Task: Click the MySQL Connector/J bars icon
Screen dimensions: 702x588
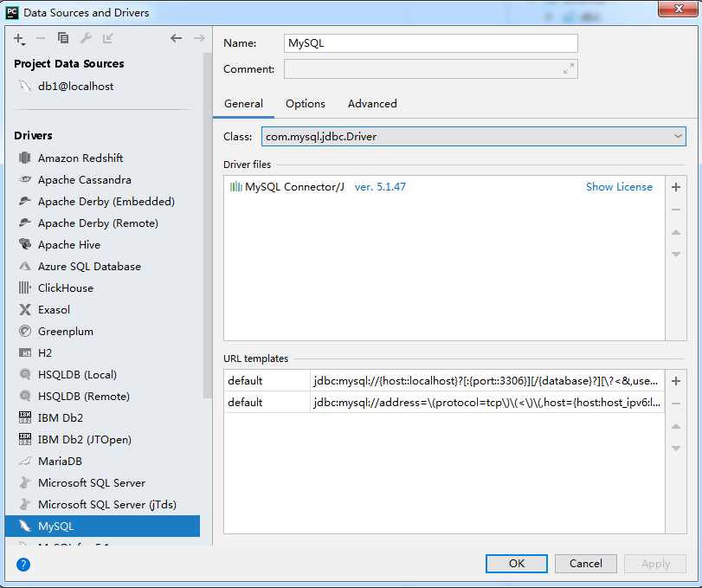Action: pyautogui.click(x=236, y=187)
